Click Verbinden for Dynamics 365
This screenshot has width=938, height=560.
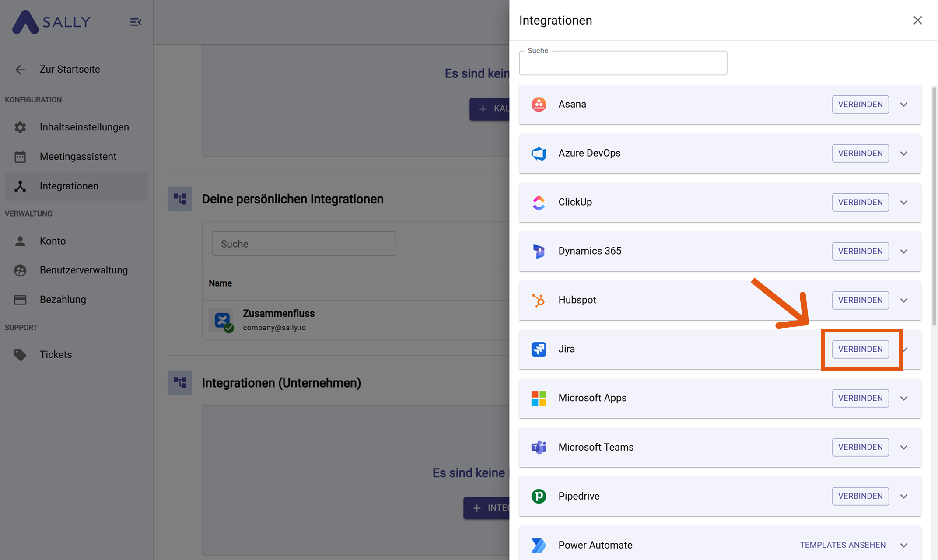860,252
